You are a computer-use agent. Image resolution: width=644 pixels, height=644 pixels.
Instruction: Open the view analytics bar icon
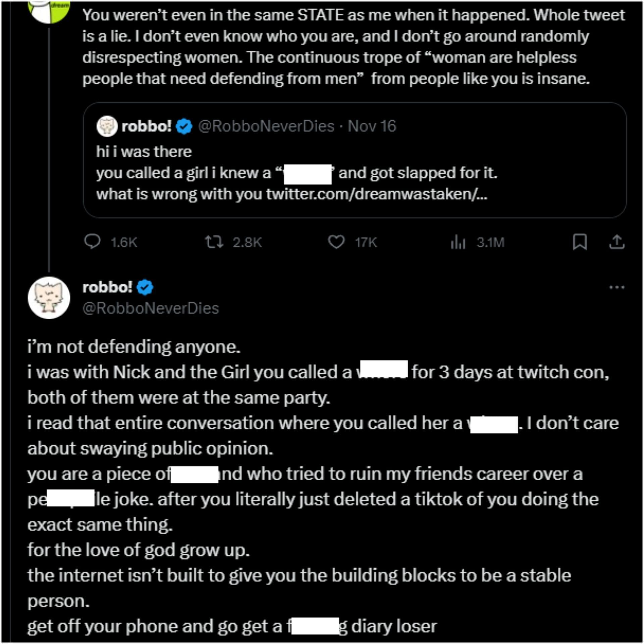tap(458, 242)
